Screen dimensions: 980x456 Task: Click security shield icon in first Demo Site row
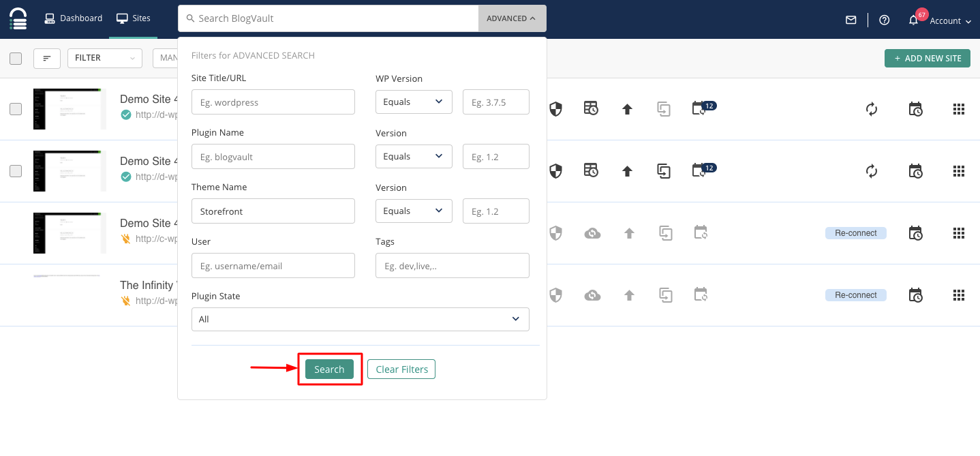tap(555, 109)
